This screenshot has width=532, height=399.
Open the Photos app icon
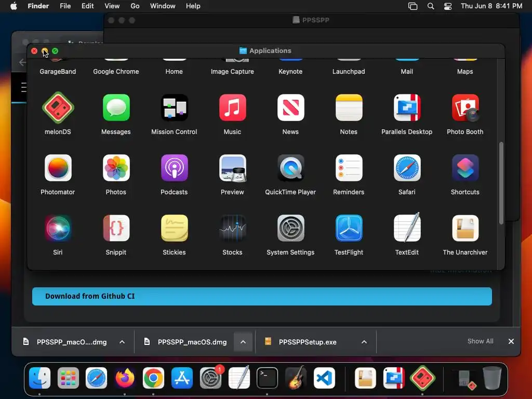tap(116, 168)
